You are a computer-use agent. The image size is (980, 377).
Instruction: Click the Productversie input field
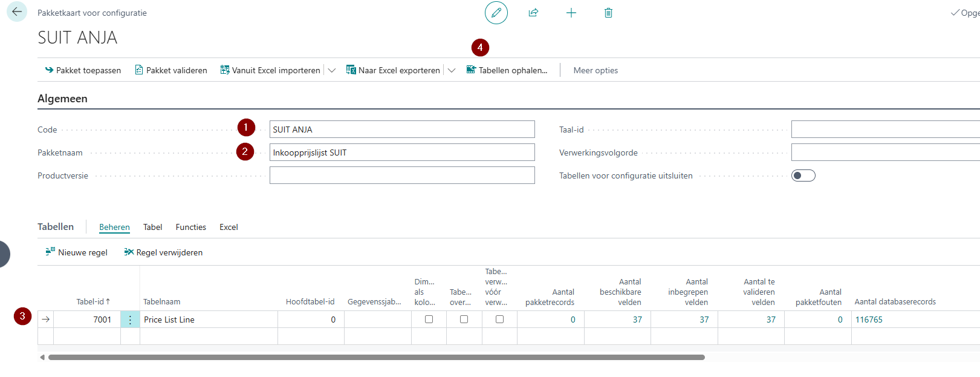coord(402,175)
